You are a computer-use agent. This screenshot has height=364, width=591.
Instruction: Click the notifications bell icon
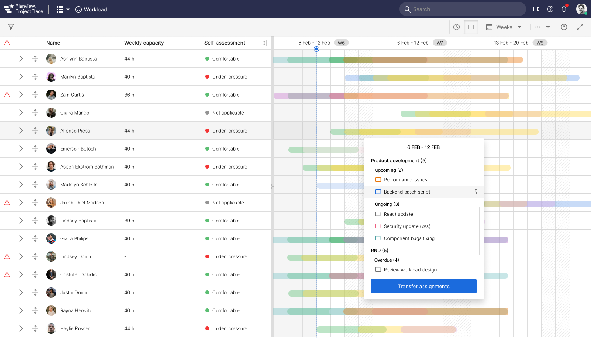pos(564,9)
